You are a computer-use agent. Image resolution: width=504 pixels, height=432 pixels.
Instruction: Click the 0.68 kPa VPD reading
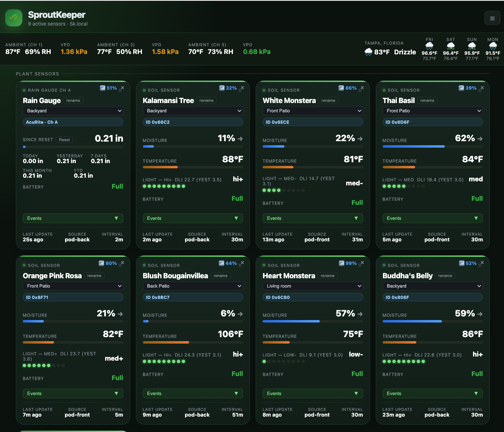pos(257,52)
